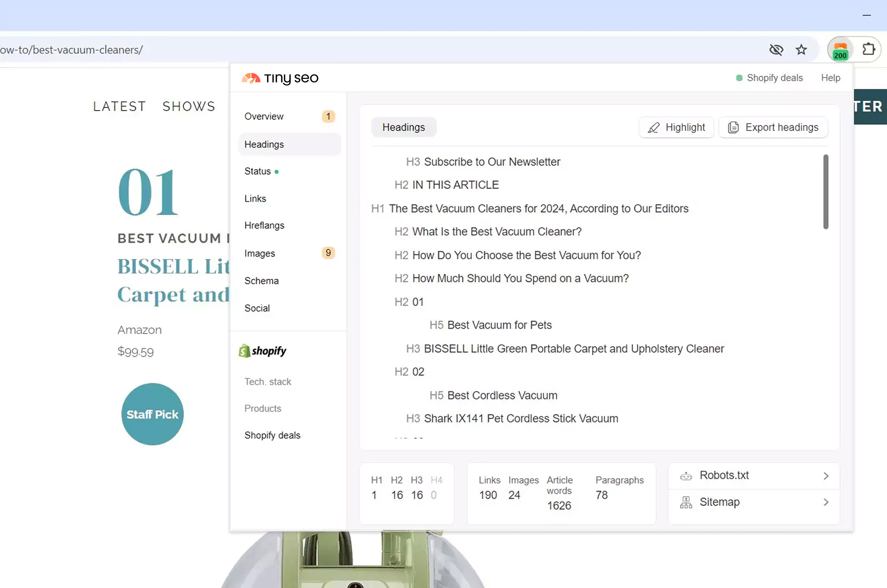Screen dimensions: 887x588
Task: Open the Overview sidebar section
Action: click(x=289, y=116)
